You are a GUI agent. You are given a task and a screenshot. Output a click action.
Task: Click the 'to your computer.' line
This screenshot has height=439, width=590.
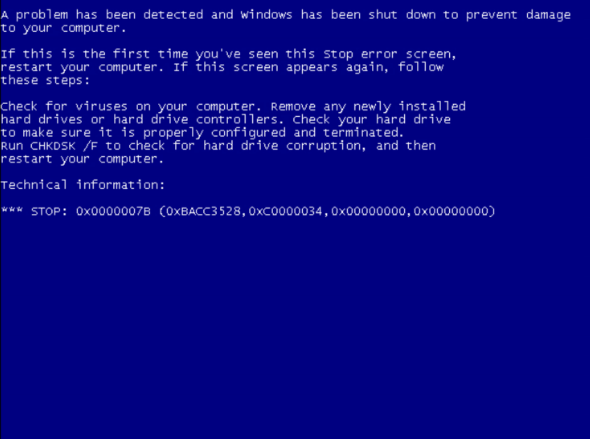63,28
